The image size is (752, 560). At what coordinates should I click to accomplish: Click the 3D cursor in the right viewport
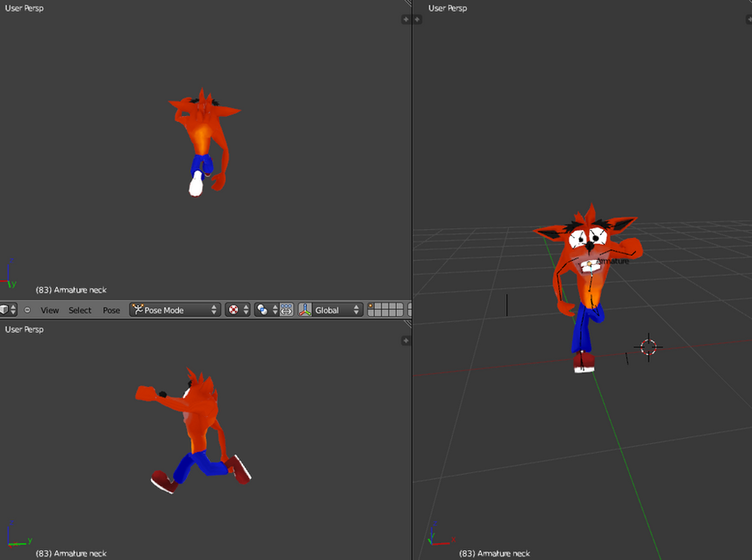point(648,347)
